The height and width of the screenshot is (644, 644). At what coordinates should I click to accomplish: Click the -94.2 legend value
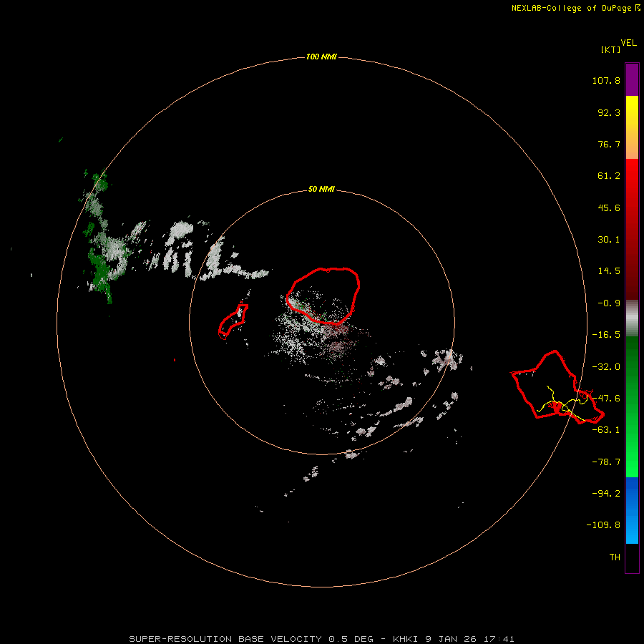coord(606,494)
